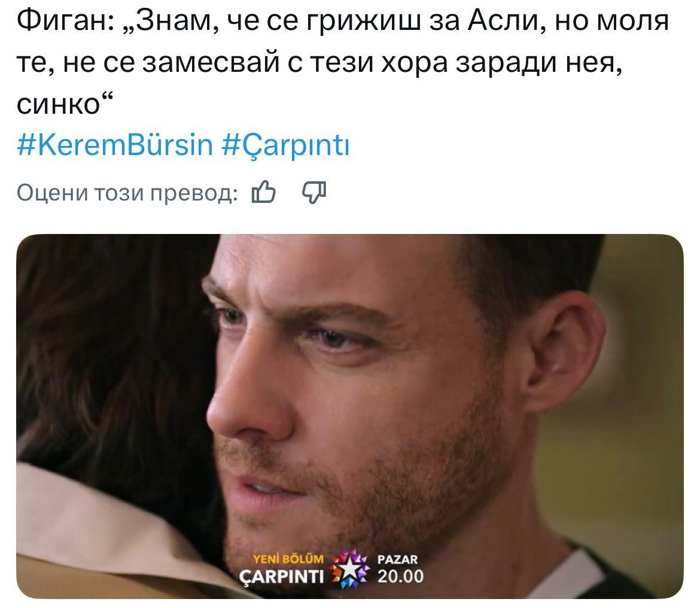Click the 'PAZAR 20.00' airtime text

pyautogui.click(x=400, y=569)
